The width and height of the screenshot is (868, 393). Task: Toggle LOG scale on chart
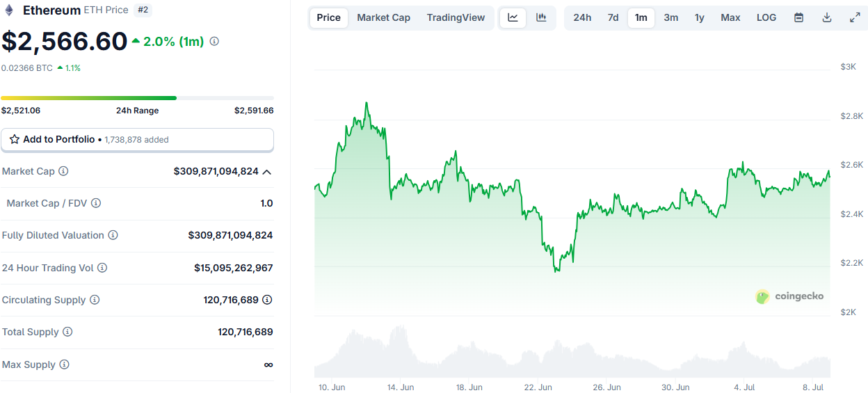(766, 17)
